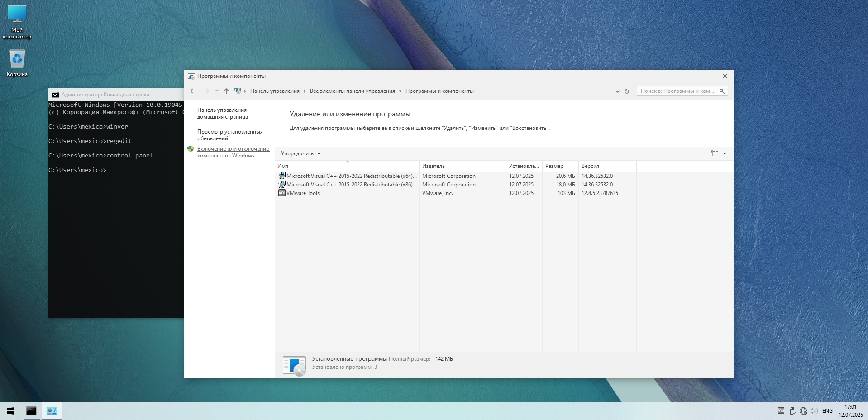Click the search magnifier icon
The height and width of the screenshot is (420, 868).
tap(722, 91)
